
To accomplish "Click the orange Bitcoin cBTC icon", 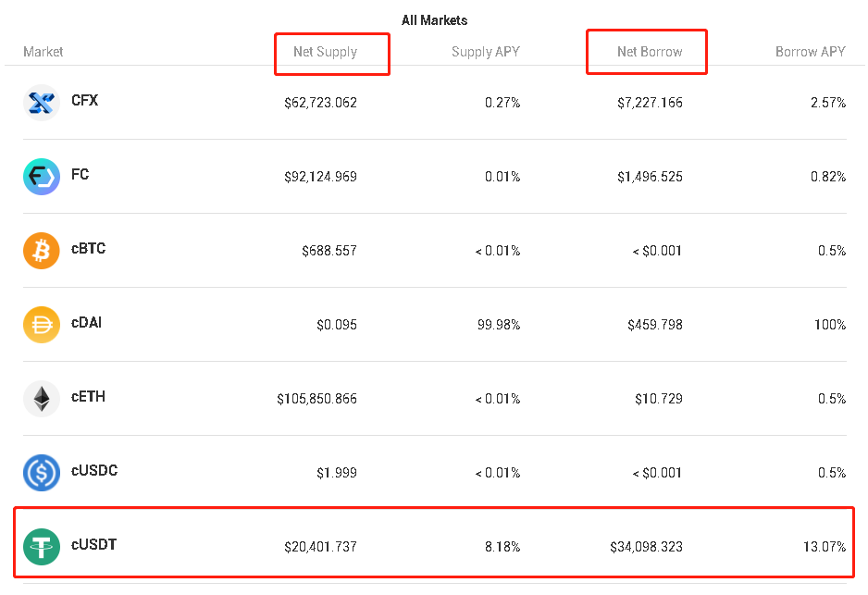I will [x=42, y=251].
